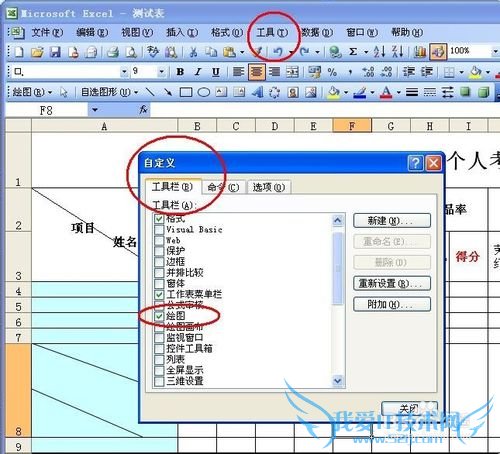Click the Open folder icon
This screenshot has height=454, width=500.
37,52
